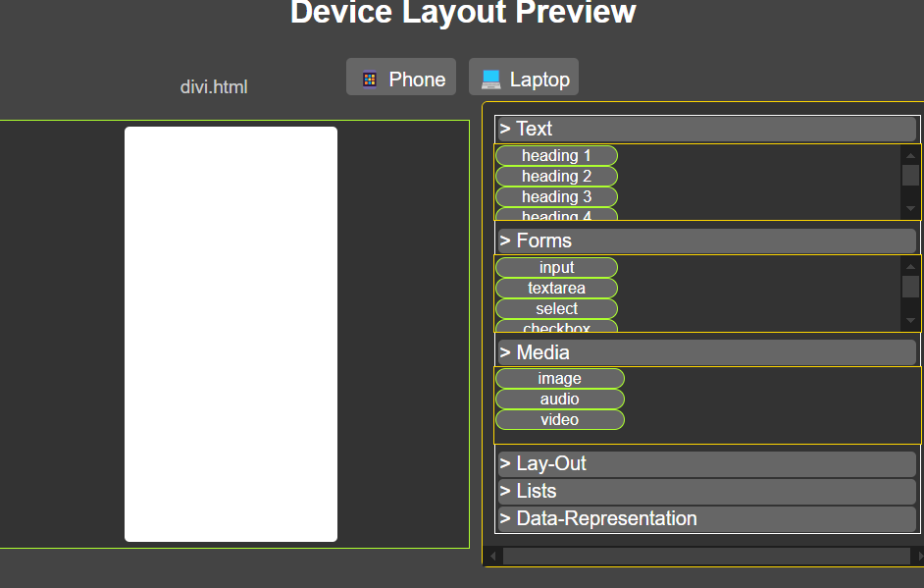Pick the select form element
This screenshot has height=588, width=924.
[x=556, y=309]
